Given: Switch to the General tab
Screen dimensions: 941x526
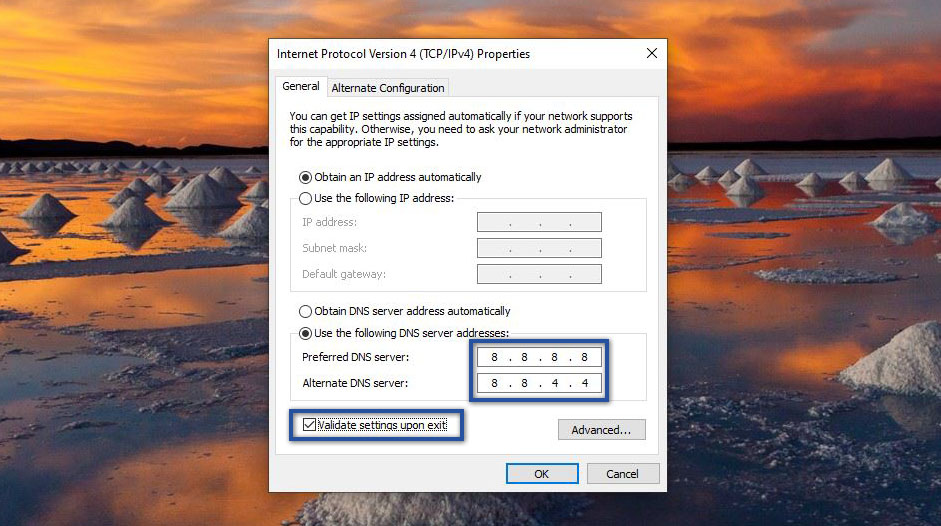Looking at the screenshot, I should pyautogui.click(x=300, y=87).
